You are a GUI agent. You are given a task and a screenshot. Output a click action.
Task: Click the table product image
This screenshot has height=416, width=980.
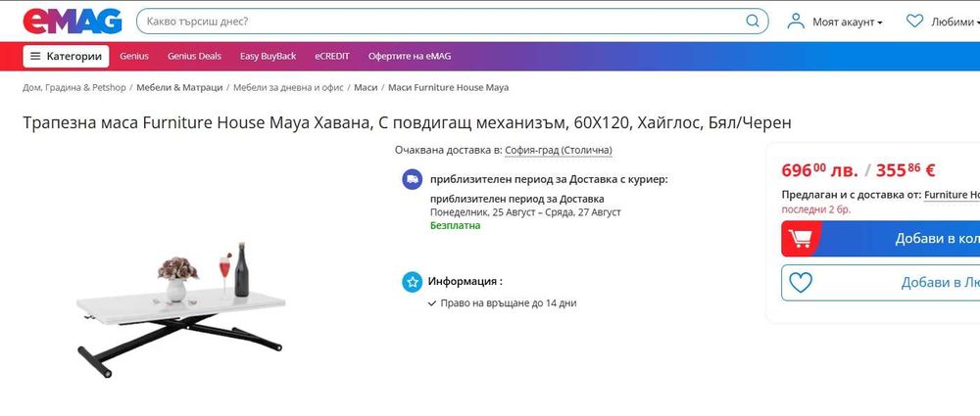coord(180,310)
